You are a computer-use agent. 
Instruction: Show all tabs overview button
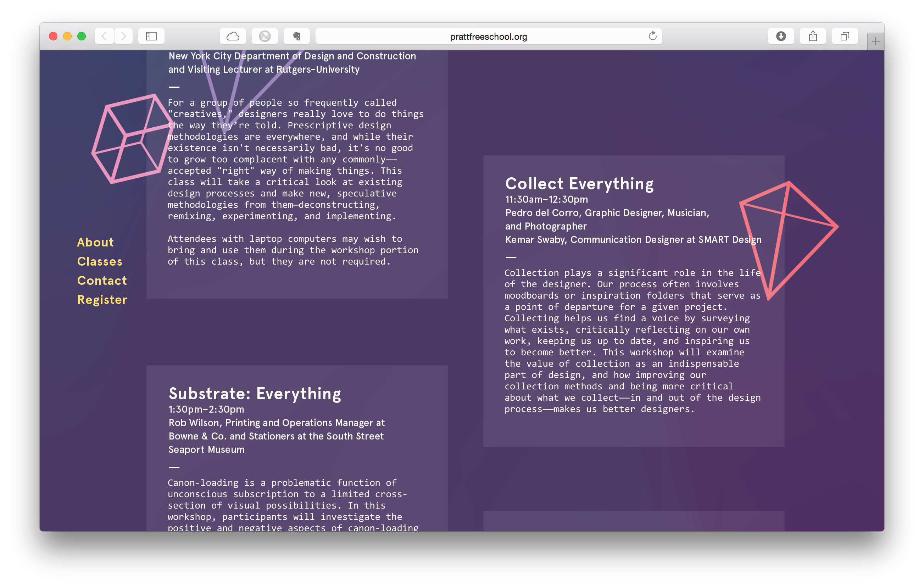tap(845, 37)
